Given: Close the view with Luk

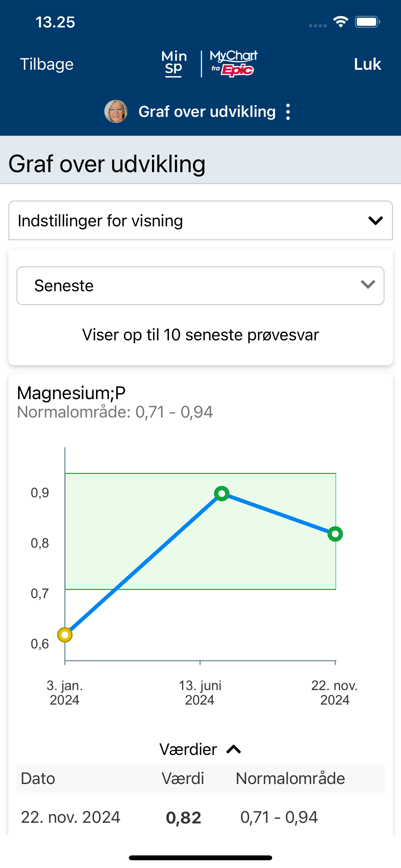Looking at the screenshot, I should (x=367, y=64).
